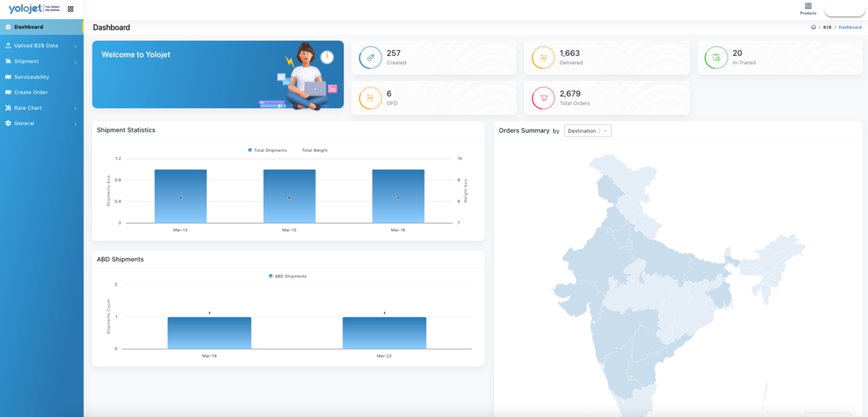Expand the Upload B2B Data menu

[x=40, y=46]
